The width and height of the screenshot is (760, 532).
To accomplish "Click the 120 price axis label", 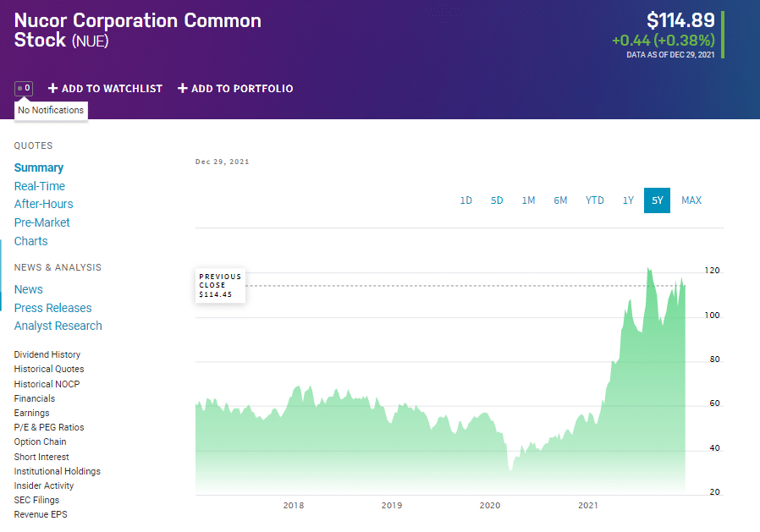I will click(x=712, y=271).
